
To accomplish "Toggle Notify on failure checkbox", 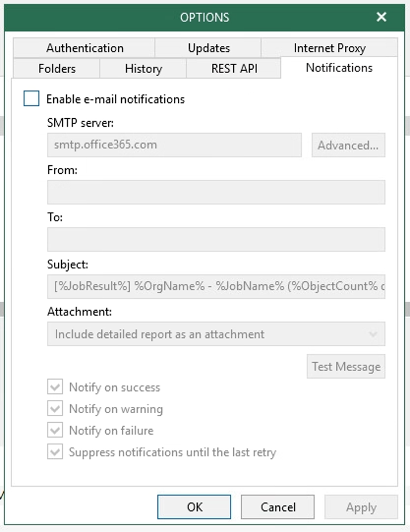I will pos(55,431).
